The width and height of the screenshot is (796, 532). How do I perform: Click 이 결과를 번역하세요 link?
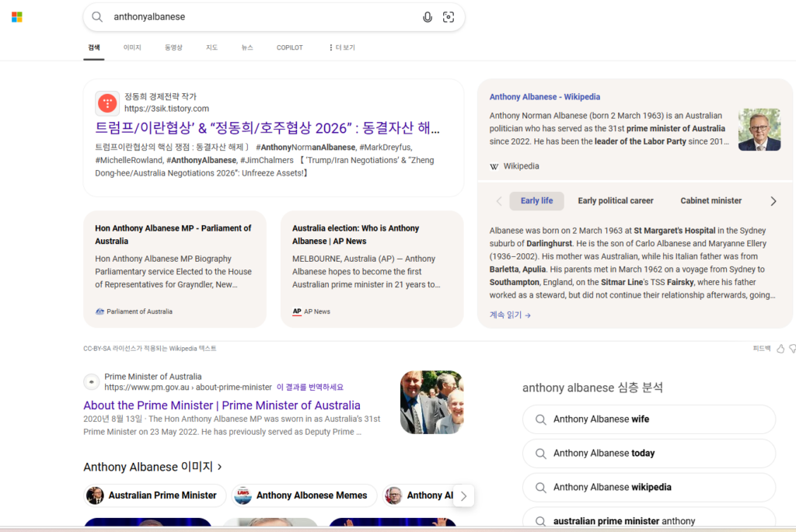tap(309, 387)
